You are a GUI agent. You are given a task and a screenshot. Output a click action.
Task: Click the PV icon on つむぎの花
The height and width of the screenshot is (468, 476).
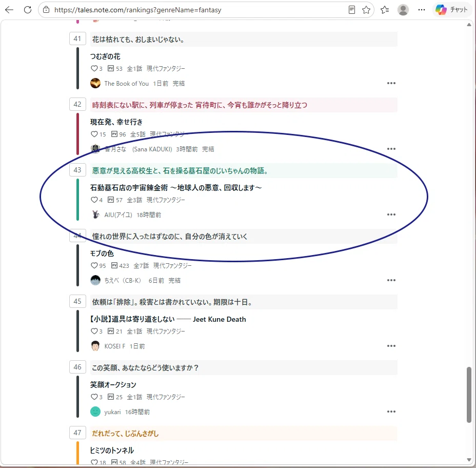111,68
